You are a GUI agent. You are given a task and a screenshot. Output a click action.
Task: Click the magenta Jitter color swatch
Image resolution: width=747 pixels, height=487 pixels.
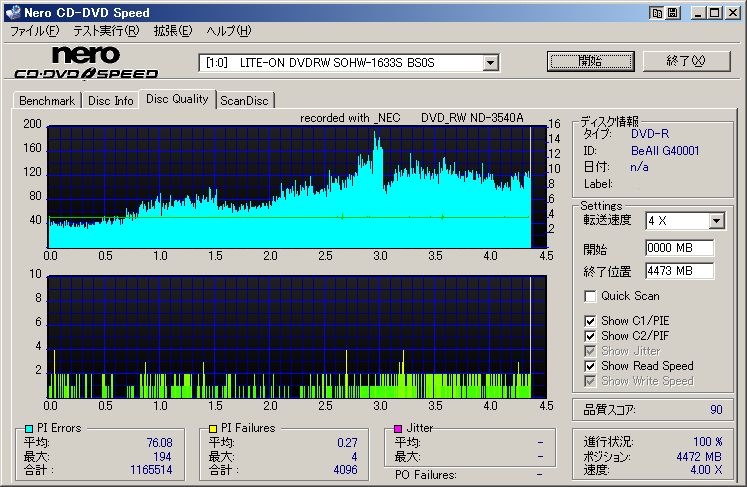click(x=398, y=429)
